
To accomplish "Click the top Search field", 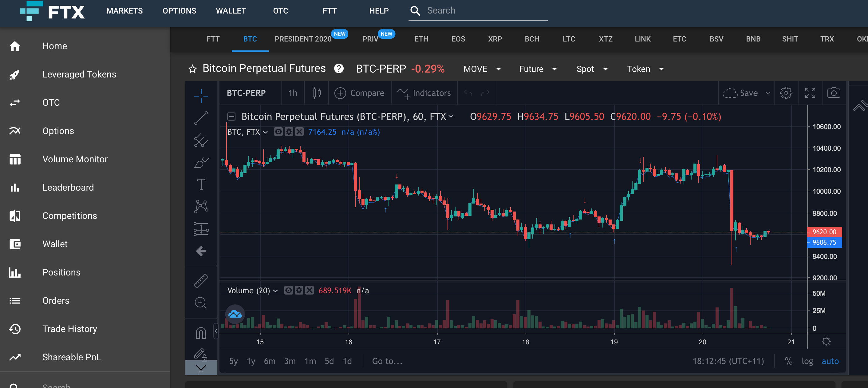I will click(x=478, y=11).
